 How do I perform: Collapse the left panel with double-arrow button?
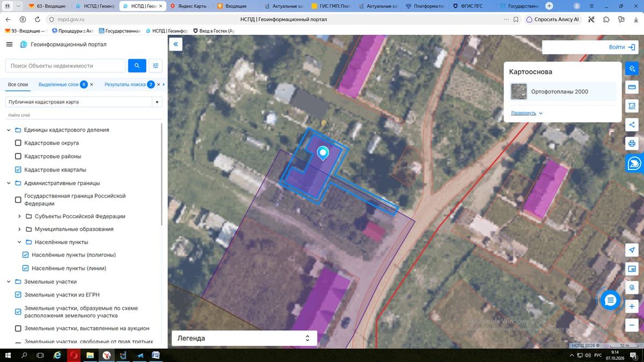click(x=175, y=45)
